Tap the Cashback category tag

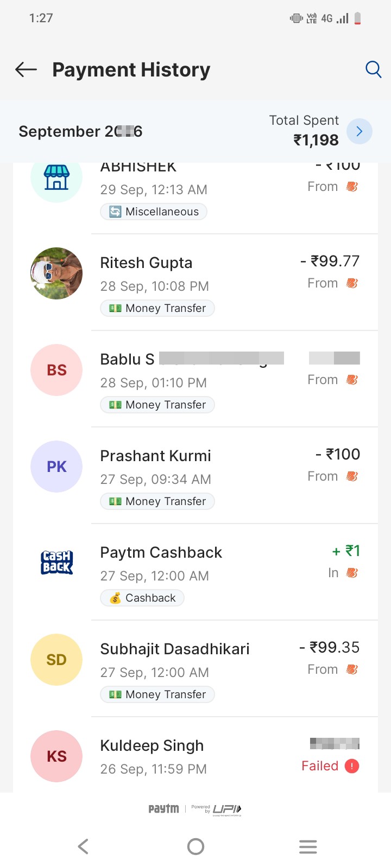point(142,598)
